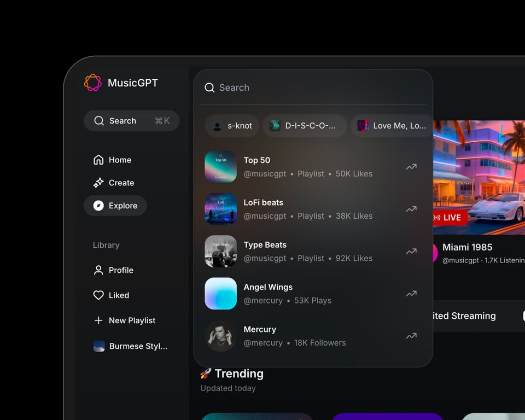The image size is (525, 420).
Task: Open Profile in the Library section
Action: (x=113, y=270)
